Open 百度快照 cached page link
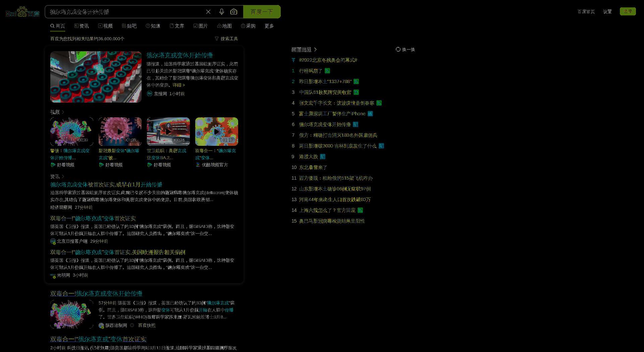This screenshot has height=352, width=644. pos(147,326)
